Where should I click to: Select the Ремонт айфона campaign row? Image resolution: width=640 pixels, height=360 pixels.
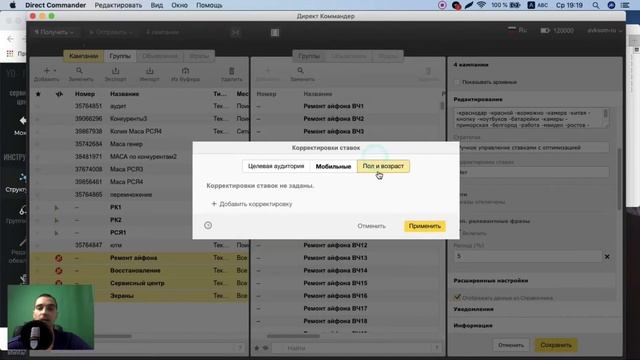(140, 258)
